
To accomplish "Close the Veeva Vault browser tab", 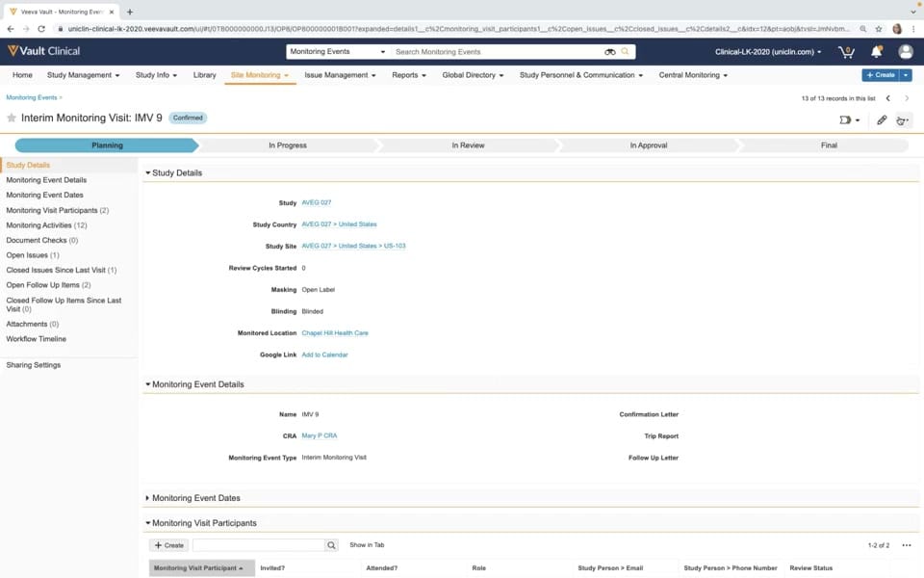I will pos(112,12).
